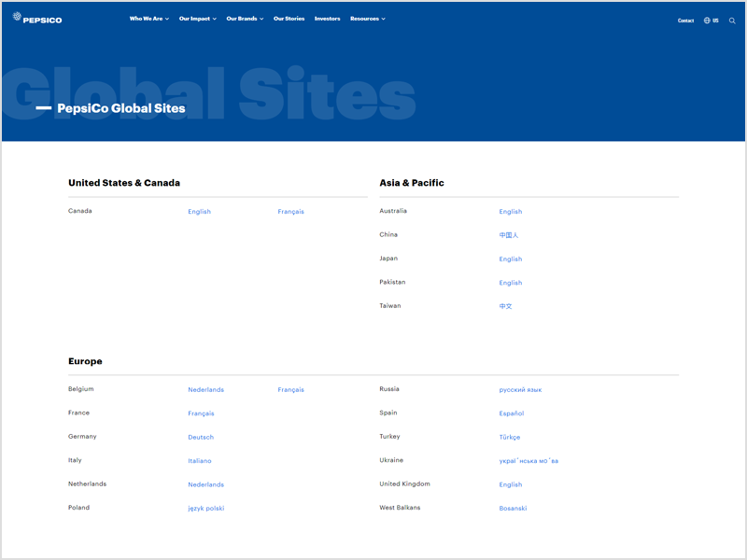747x560 pixels.
Task: Click the Pakistan country label
Action: tap(392, 283)
